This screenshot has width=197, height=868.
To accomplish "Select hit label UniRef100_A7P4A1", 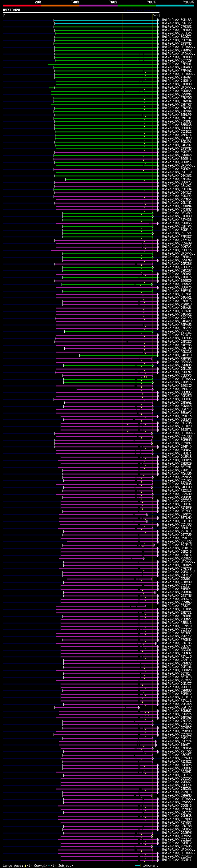I will click(177, 64).
